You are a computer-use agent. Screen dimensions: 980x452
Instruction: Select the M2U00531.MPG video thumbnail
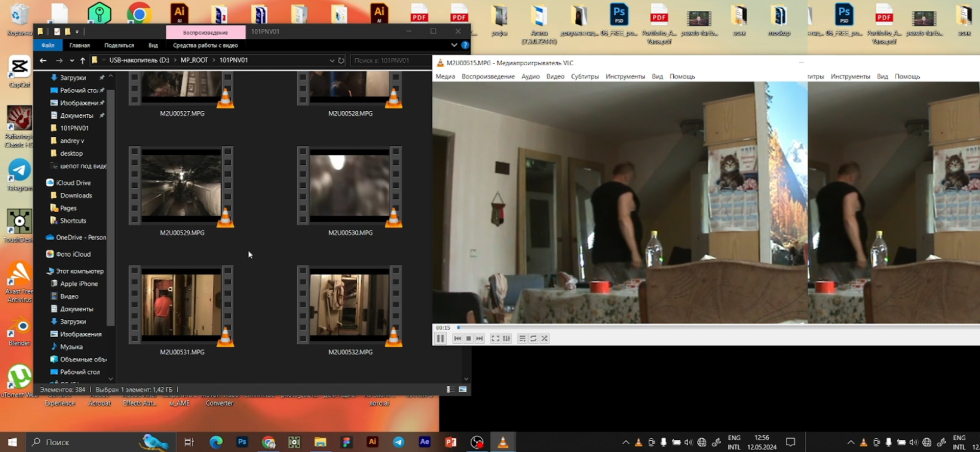coord(182,305)
